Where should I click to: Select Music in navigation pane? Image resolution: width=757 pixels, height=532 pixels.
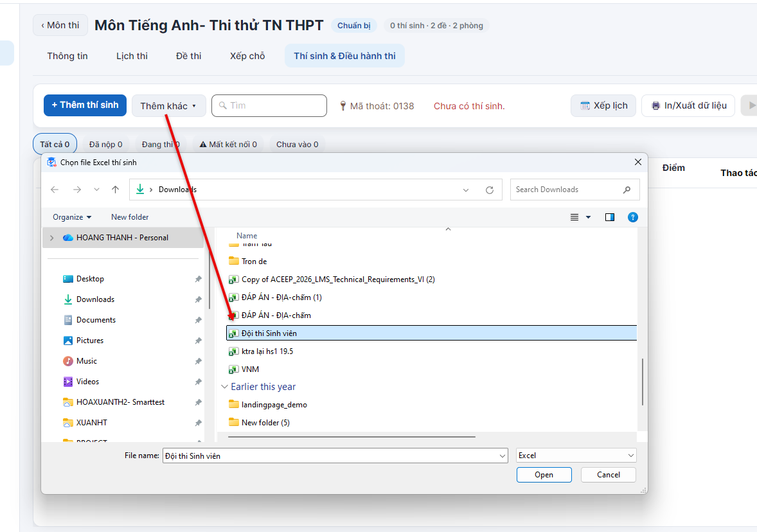coord(86,361)
